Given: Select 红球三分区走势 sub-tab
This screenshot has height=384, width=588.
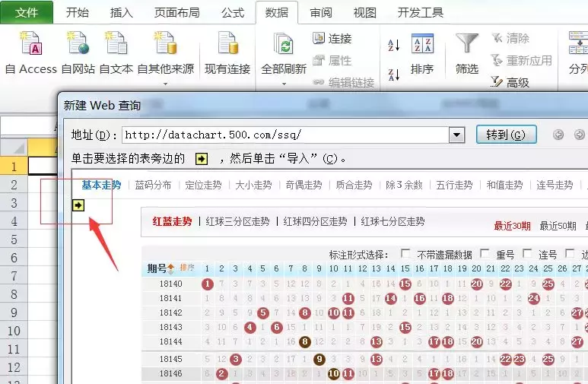Looking at the screenshot, I should [238, 221].
